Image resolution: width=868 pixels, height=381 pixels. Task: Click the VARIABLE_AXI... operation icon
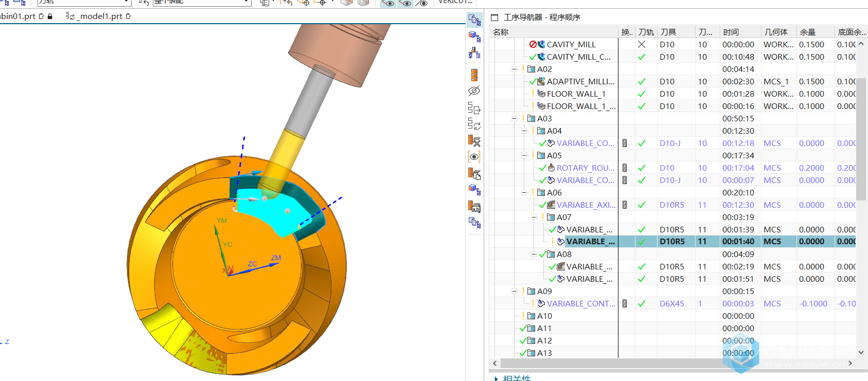[x=551, y=205]
